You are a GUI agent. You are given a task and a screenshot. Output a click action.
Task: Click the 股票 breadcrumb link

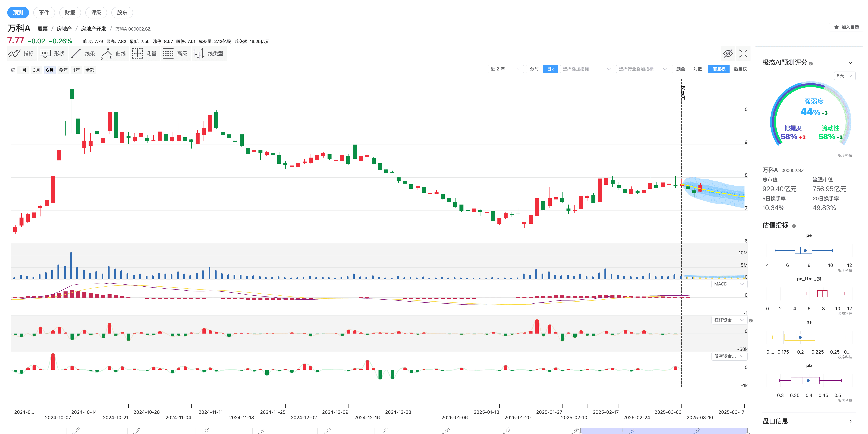[42, 29]
